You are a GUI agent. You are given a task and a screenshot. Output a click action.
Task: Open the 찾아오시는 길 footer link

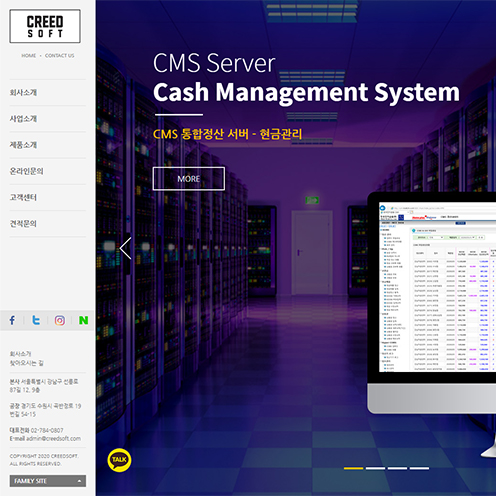(26, 363)
